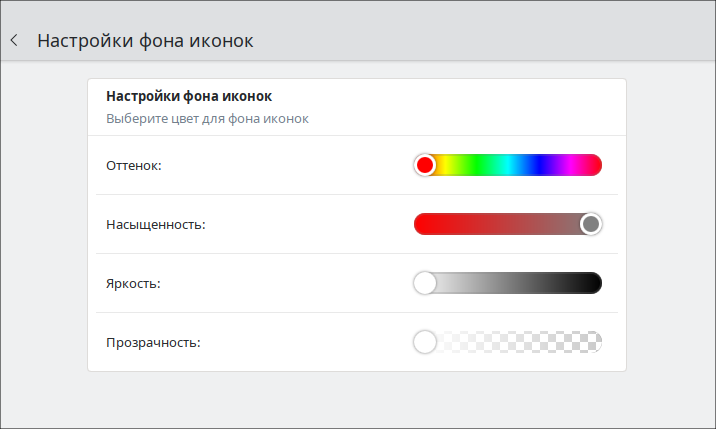
Task: Click the "Яркость:" label
Action: (x=133, y=283)
